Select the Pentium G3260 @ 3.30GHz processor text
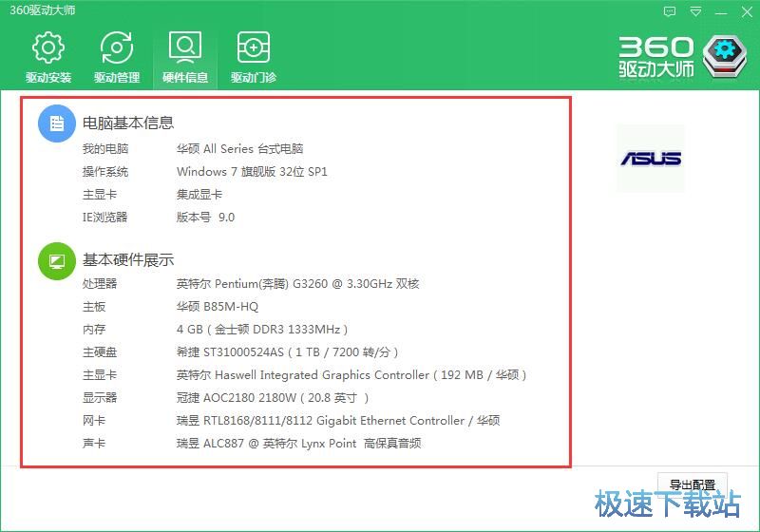Viewport: 760px width, 532px height. pyautogui.click(x=297, y=283)
